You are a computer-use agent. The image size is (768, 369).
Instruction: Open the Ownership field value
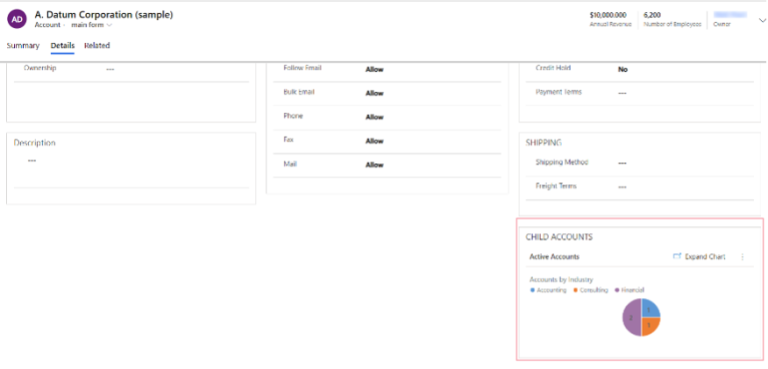click(x=110, y=70)
